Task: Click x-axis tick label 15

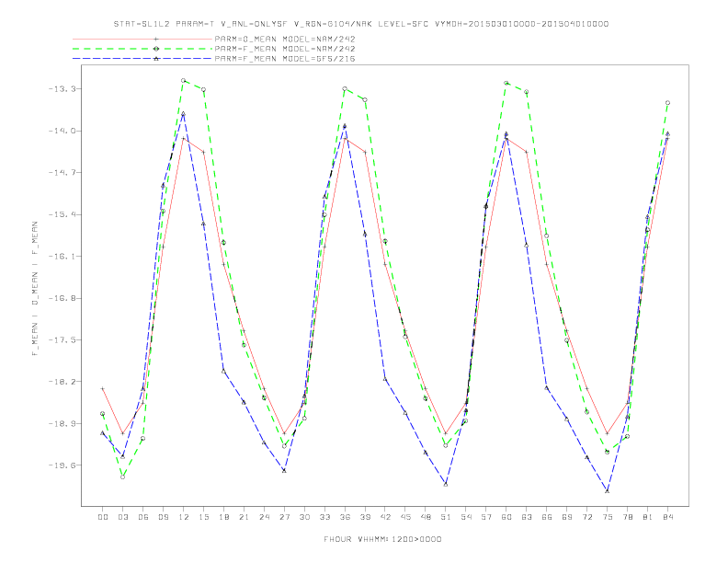Action: coord(203,517)
